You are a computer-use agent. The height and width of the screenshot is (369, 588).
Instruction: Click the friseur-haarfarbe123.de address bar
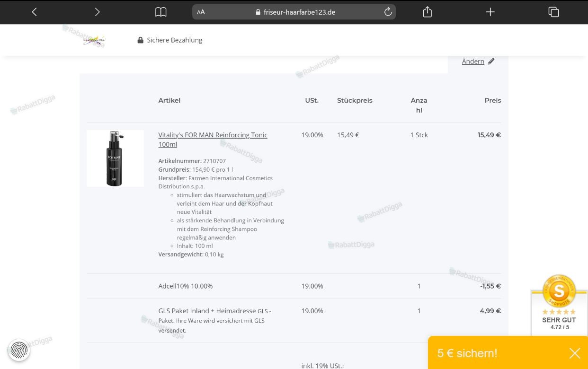point(294,12)
